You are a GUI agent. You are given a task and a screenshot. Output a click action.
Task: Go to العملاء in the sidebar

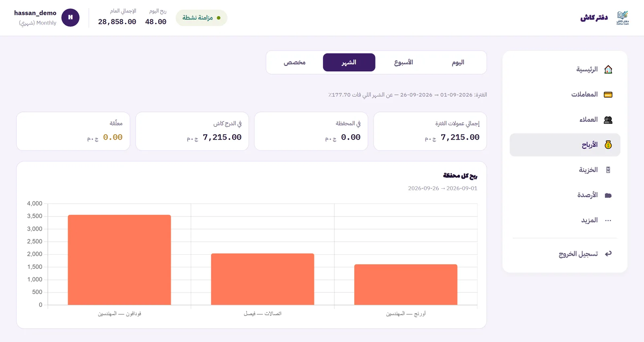click(x=565, y=119)
